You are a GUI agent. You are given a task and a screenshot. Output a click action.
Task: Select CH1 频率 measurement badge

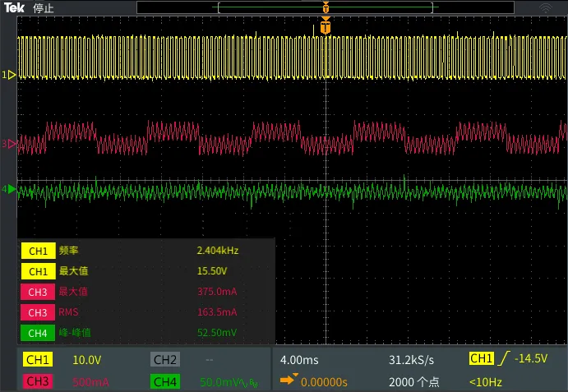click(x=38, y=251)
